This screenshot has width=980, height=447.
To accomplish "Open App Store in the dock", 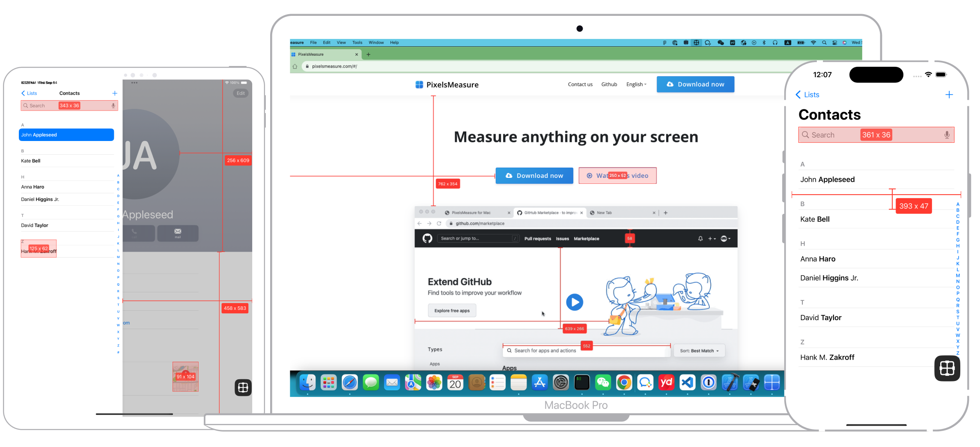I will coord(539,383).
